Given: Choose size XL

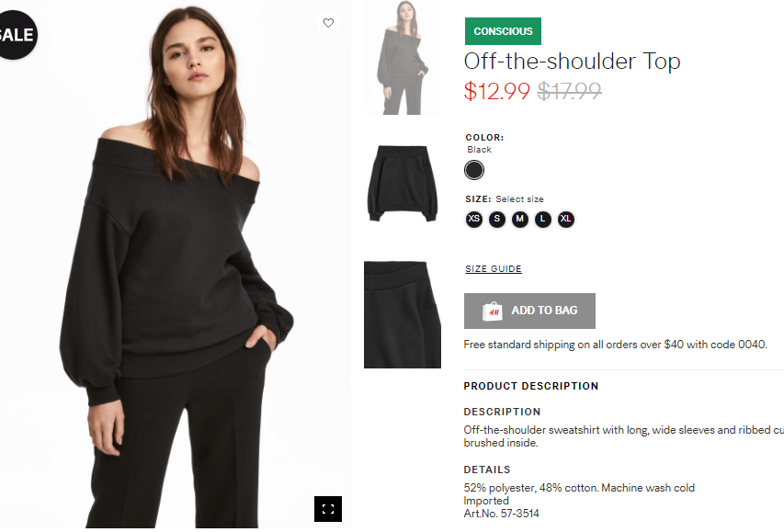Looking at the screenshot, I should coord(566,219).
